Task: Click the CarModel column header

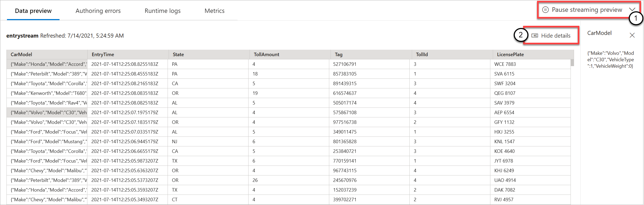Action: tap(21, 55)
